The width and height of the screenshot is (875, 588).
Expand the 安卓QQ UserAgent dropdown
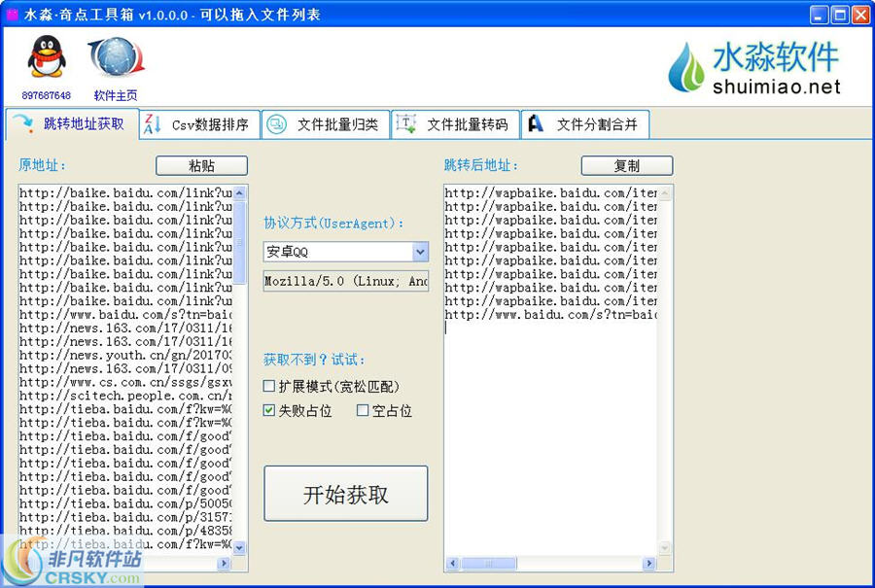(420, 252)
